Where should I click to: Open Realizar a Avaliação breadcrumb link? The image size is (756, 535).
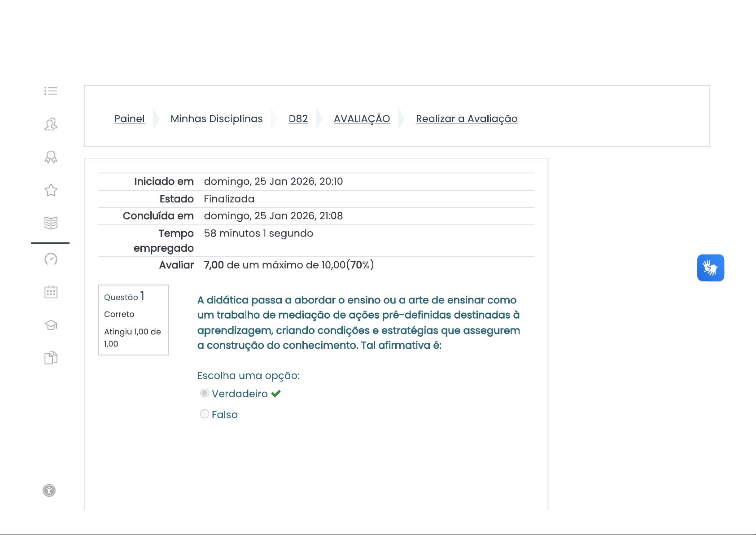coord(466,118)
